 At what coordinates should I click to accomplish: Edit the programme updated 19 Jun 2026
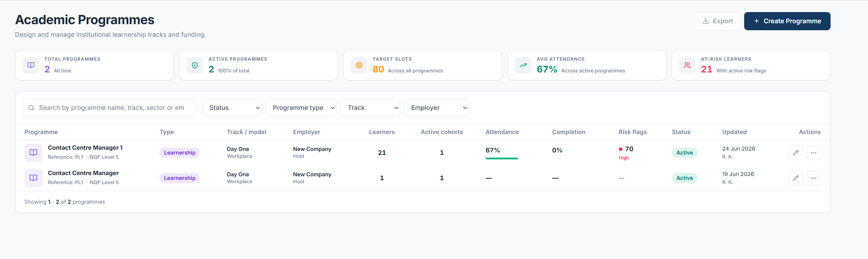tap(796, 178)
